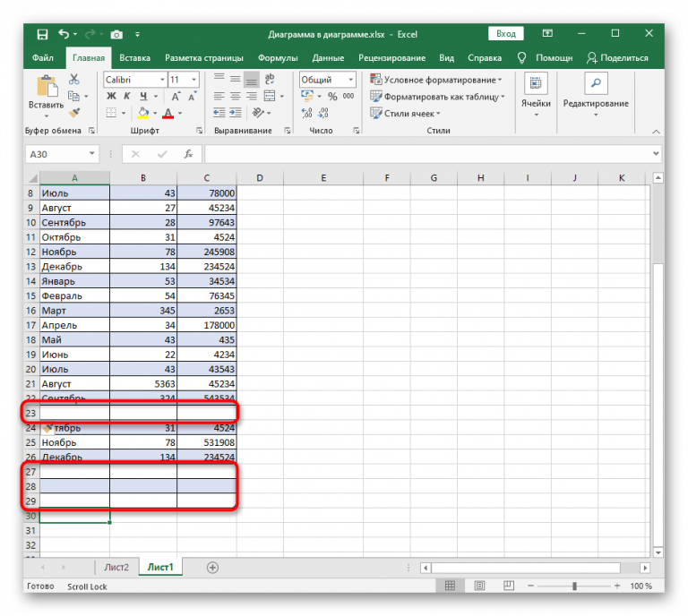Screen dimensions: 688x616
Task: Save the workbook using the floppy disk icon
Action: (42, 34)
